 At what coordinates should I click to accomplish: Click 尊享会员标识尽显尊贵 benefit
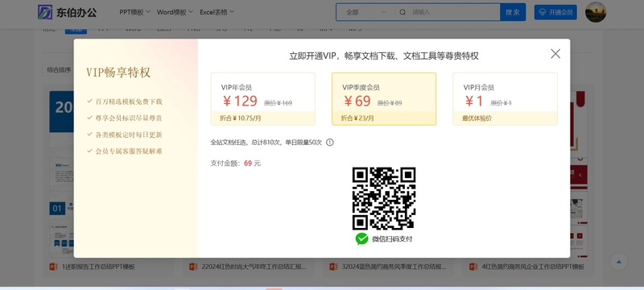[x=129, y=118]
